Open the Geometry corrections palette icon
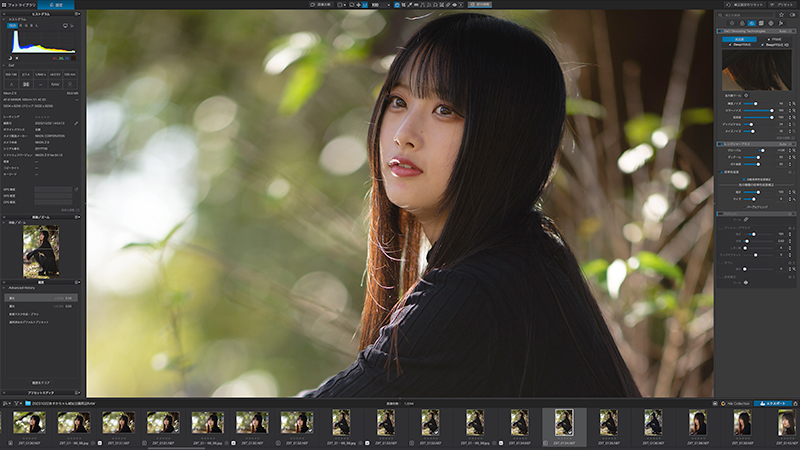 pyautogui.click(x=761, y=23)
